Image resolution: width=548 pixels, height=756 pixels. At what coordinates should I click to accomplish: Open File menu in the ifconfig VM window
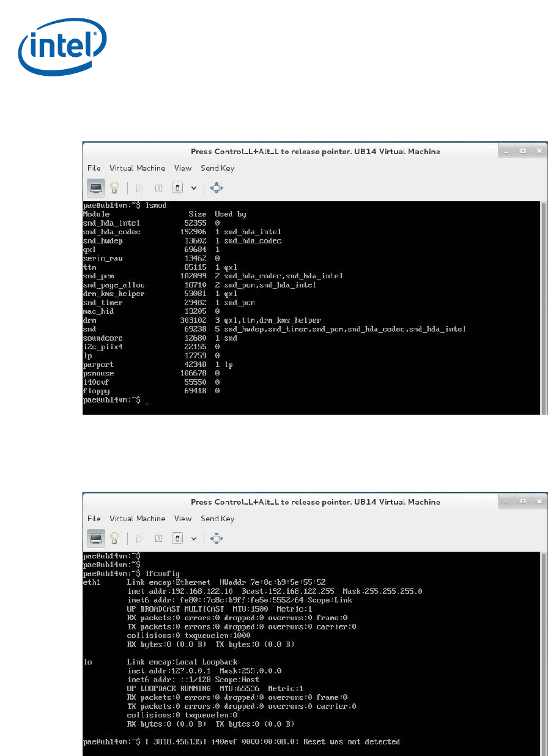pyautogui.click(x=94, y=519)
